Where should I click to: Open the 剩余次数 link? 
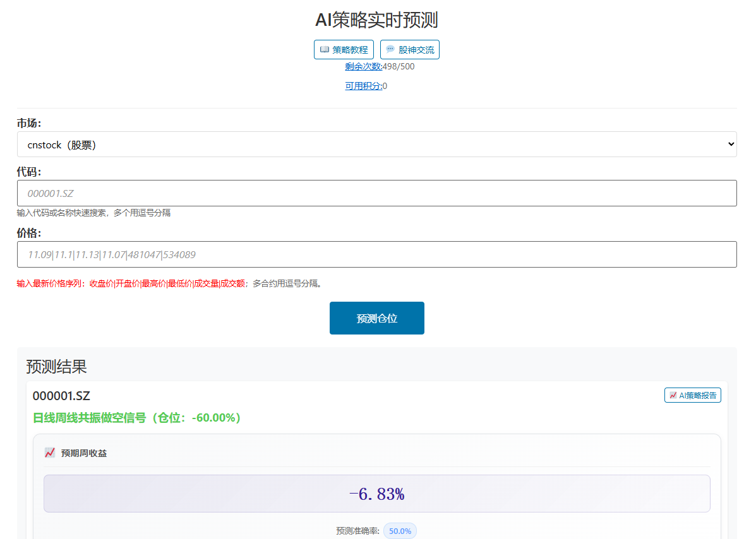363,66
